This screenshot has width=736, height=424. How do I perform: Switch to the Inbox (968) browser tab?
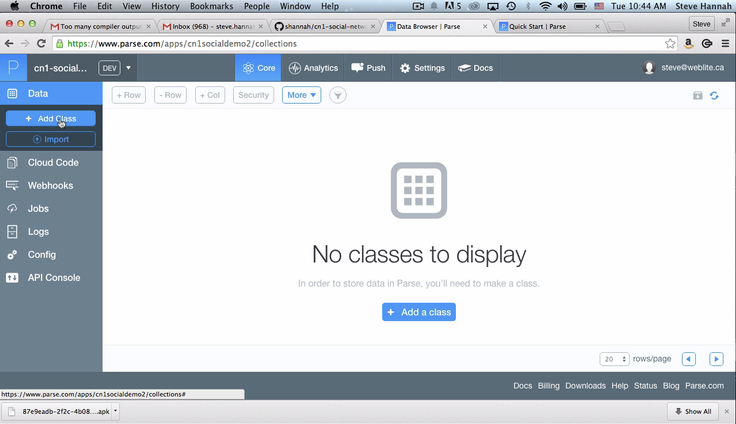point(212,26)
